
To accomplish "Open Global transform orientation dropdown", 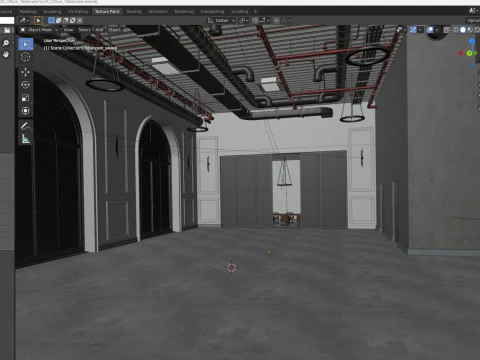I will click(221, 21).
